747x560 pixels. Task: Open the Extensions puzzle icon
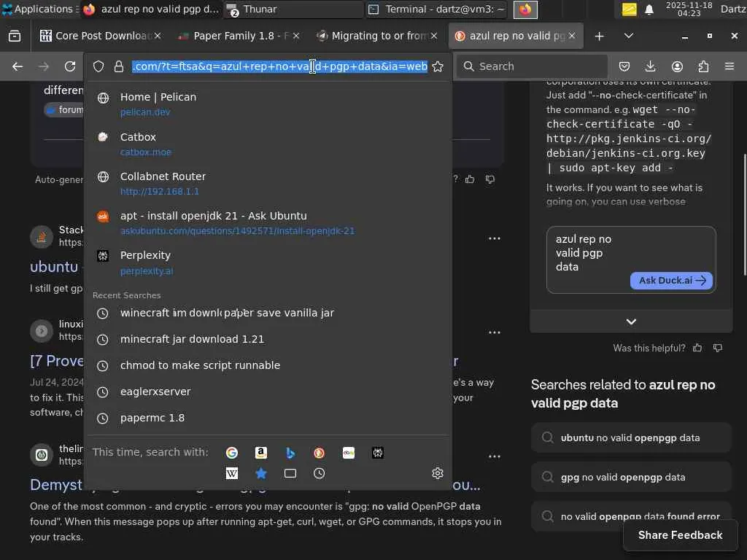704,66
